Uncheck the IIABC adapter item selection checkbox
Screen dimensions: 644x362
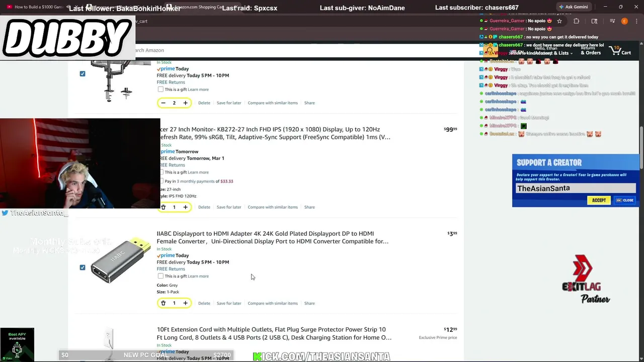click(x=83, y=267)
